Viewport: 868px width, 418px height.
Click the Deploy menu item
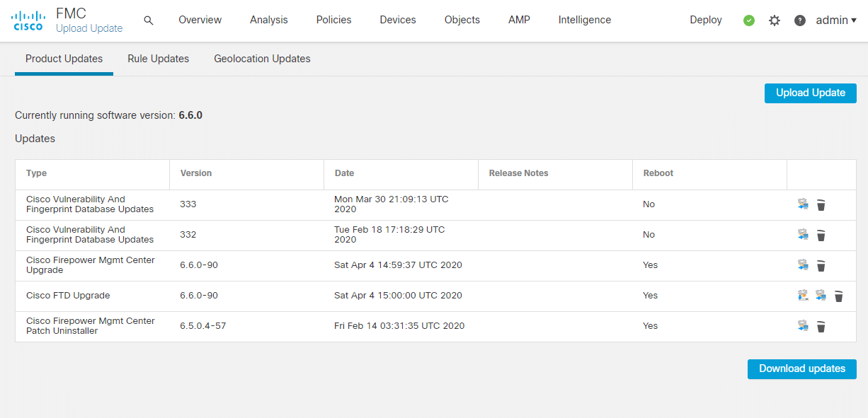pos(706,20)
